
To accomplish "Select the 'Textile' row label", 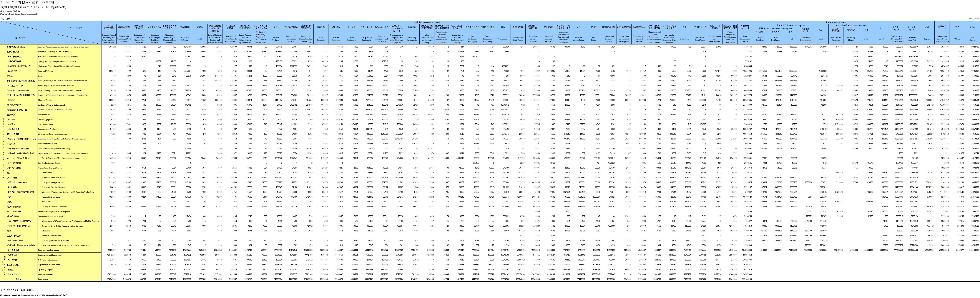I will coord(41,76).
